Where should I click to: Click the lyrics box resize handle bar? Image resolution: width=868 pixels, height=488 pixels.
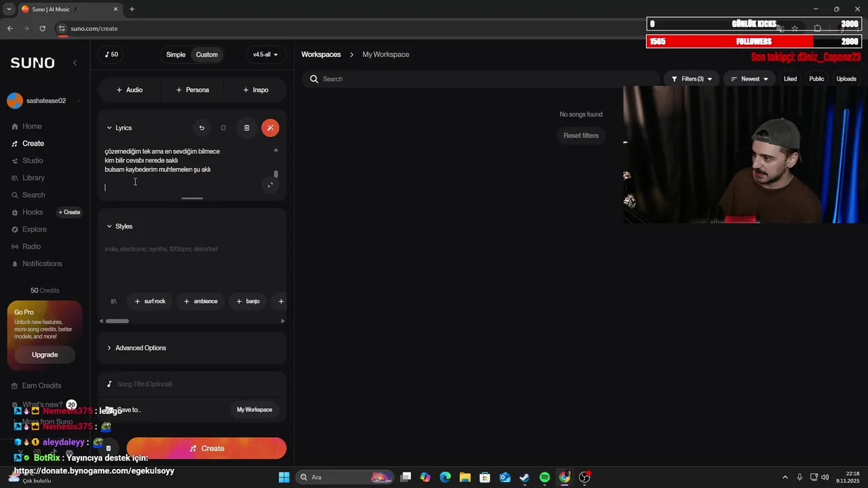click(192, 199)
